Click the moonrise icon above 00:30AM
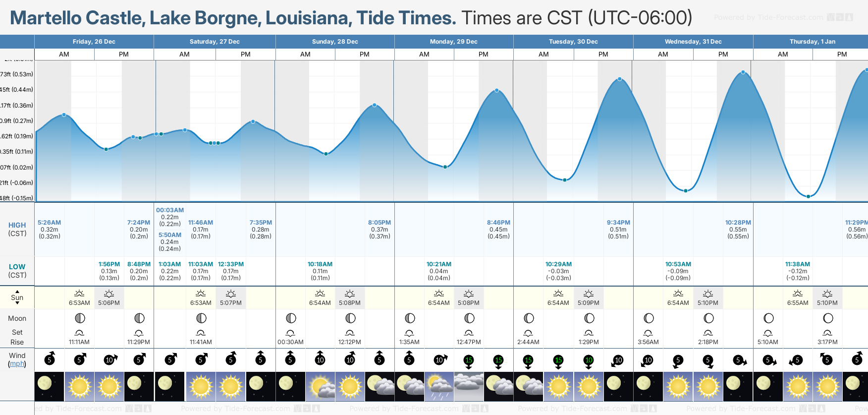The width and height of the screenshot is (868, 415). coord(290,333)
